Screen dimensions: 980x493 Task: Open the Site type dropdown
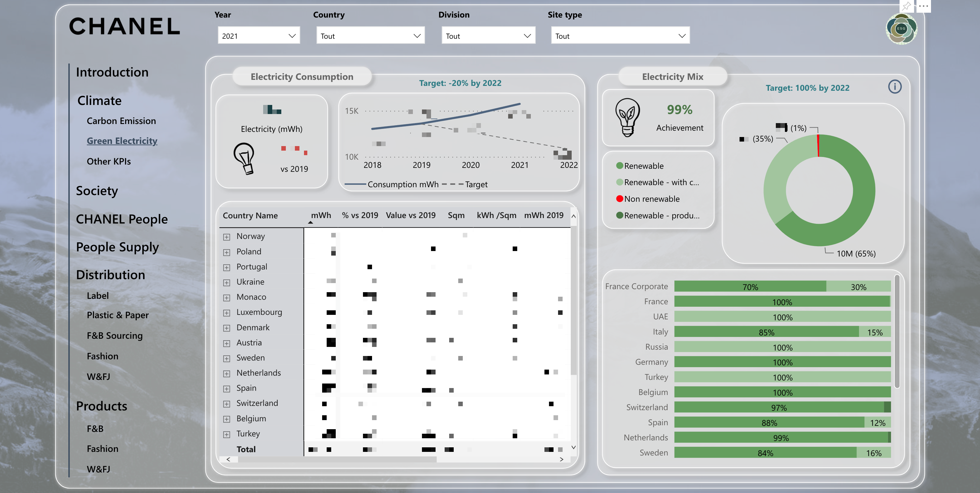[620, 36]
